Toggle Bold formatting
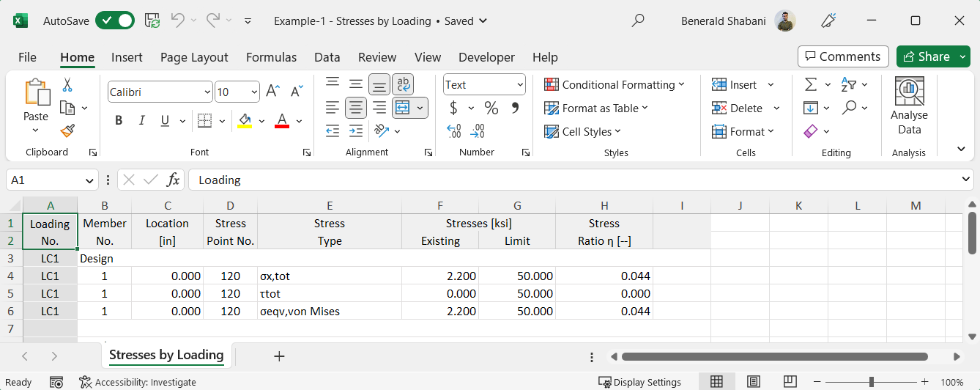Image resolution: width=980 pixels, height=390 pixels. (119, 121)
